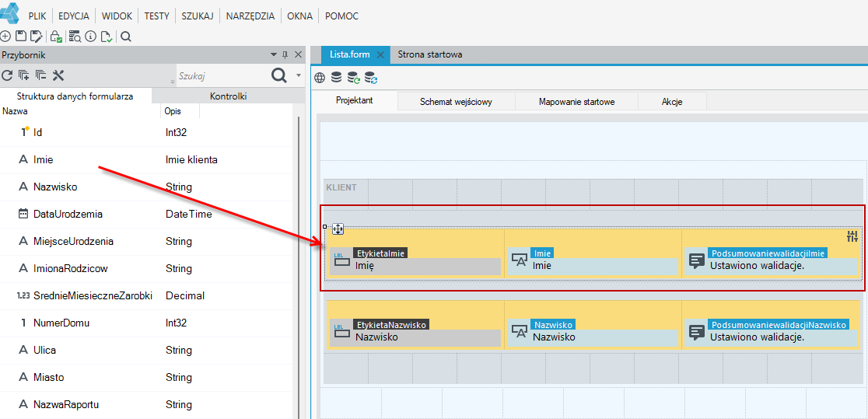Switch to the Kontrolki tab

(228, 96)
